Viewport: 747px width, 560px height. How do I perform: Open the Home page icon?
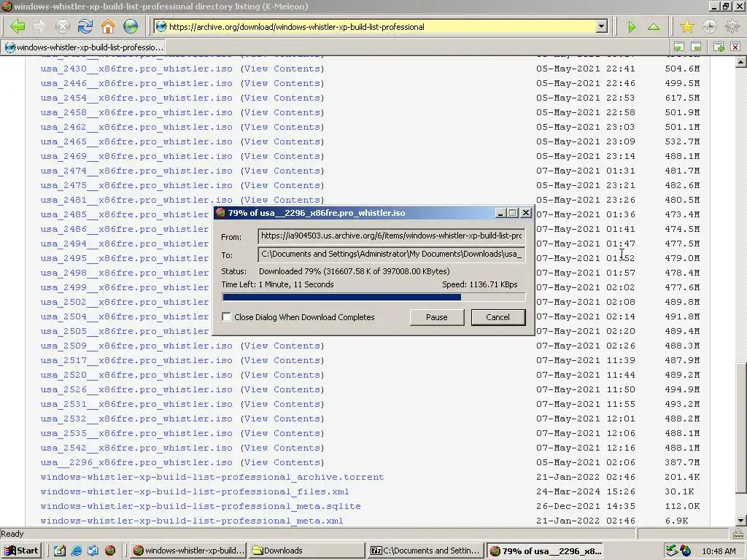[108, 26]
